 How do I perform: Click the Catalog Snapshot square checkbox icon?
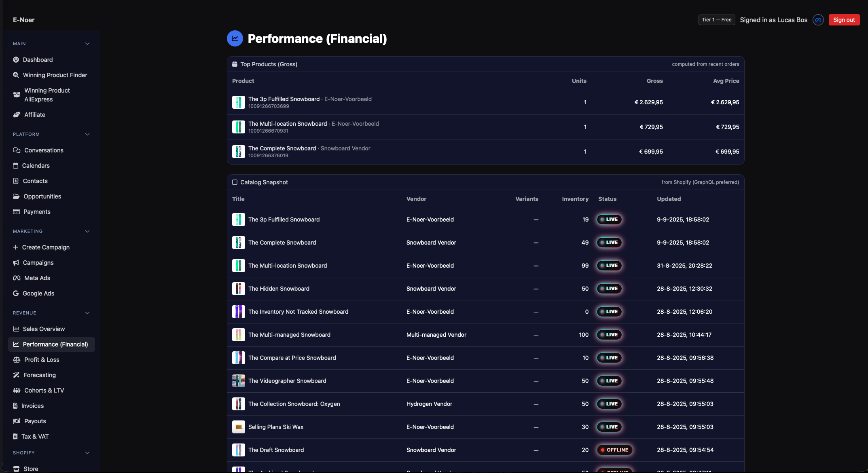coord(235,182)
